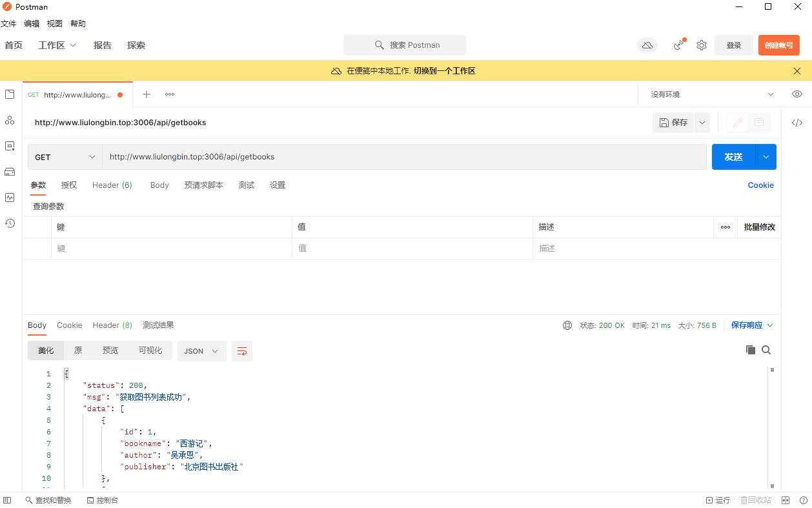Open the Mock Servers sidebar icon
Screen dimensions: 812x508
(10, 172)
